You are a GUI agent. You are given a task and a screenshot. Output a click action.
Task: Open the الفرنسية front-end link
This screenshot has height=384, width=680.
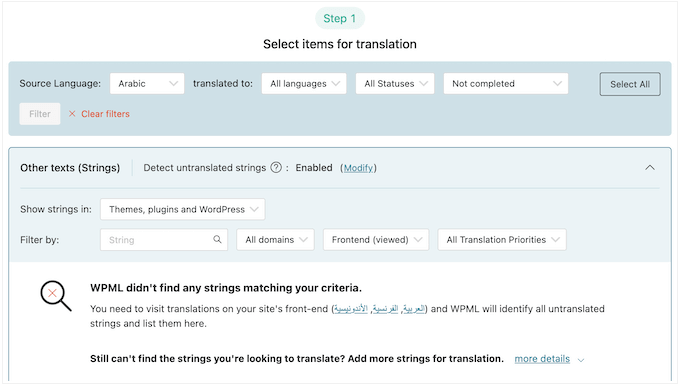385,309
